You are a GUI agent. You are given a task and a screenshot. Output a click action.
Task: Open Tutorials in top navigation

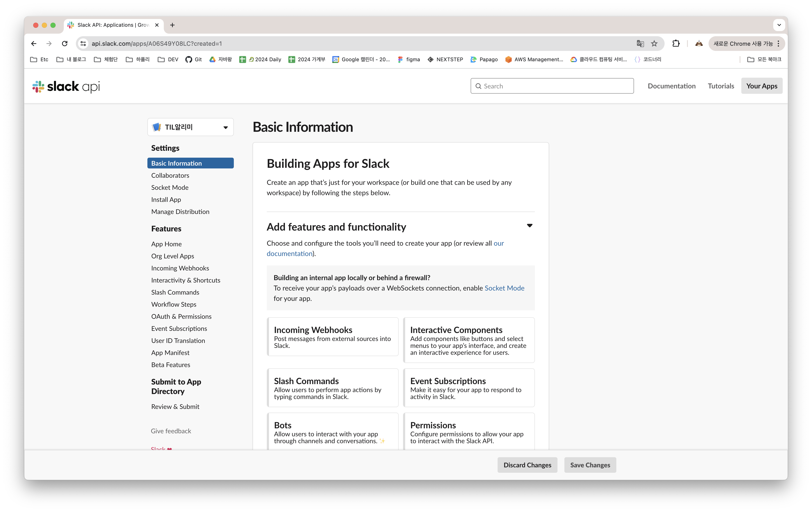point(721,86)
